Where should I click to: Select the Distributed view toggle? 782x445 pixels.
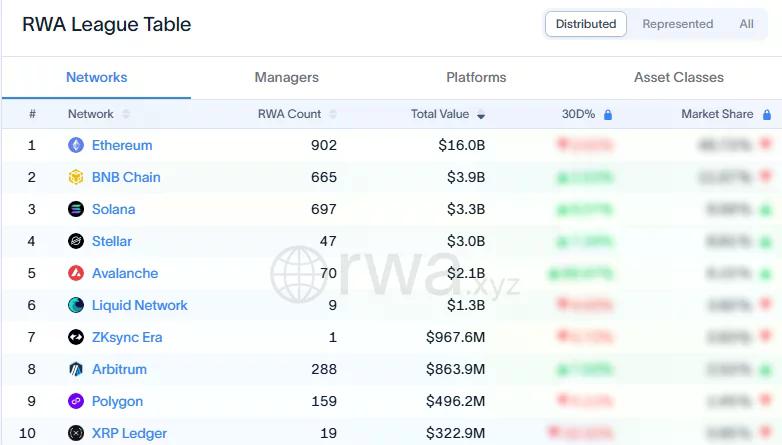point(586,24)
